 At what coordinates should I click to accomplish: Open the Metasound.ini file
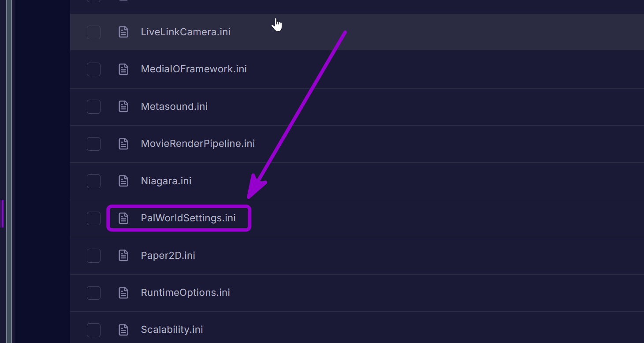coord(174,106)
